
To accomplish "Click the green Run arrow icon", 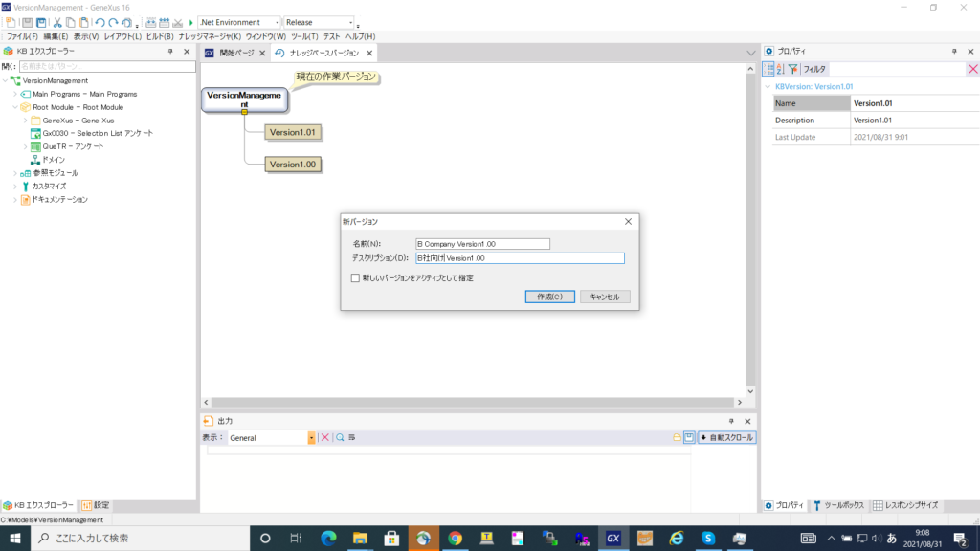I will point(191,23).
